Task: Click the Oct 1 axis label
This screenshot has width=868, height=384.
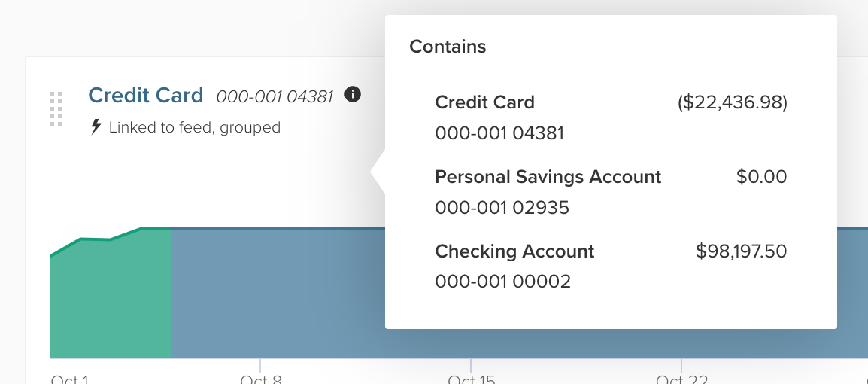Action: [x=69, y=379]
